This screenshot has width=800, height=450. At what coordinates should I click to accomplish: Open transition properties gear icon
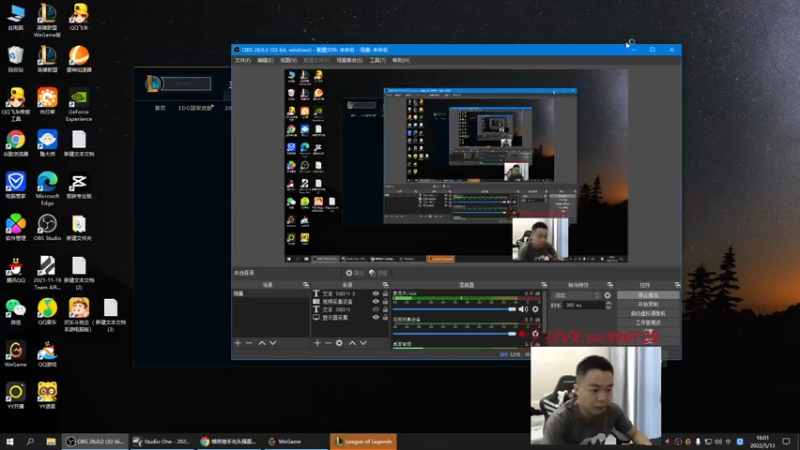(607, 295)
